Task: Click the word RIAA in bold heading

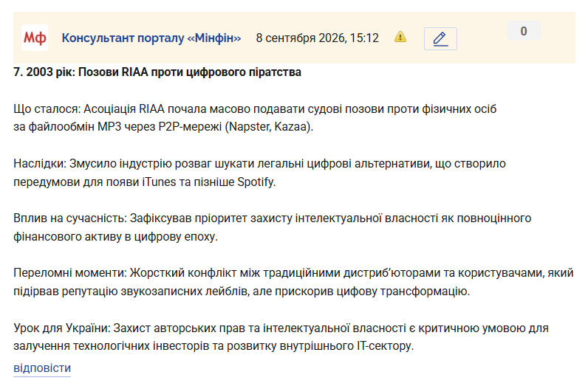Action: (x=135, y=72)
